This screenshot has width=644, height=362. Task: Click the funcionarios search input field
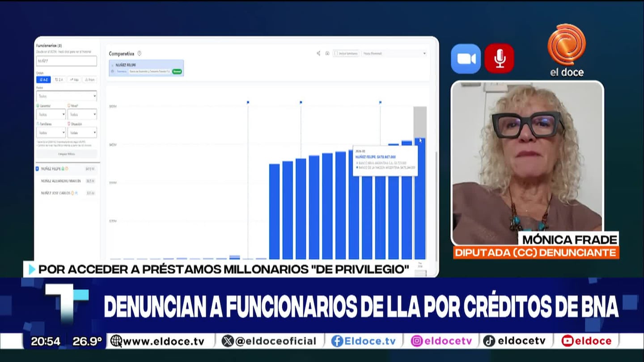(66, 61)
